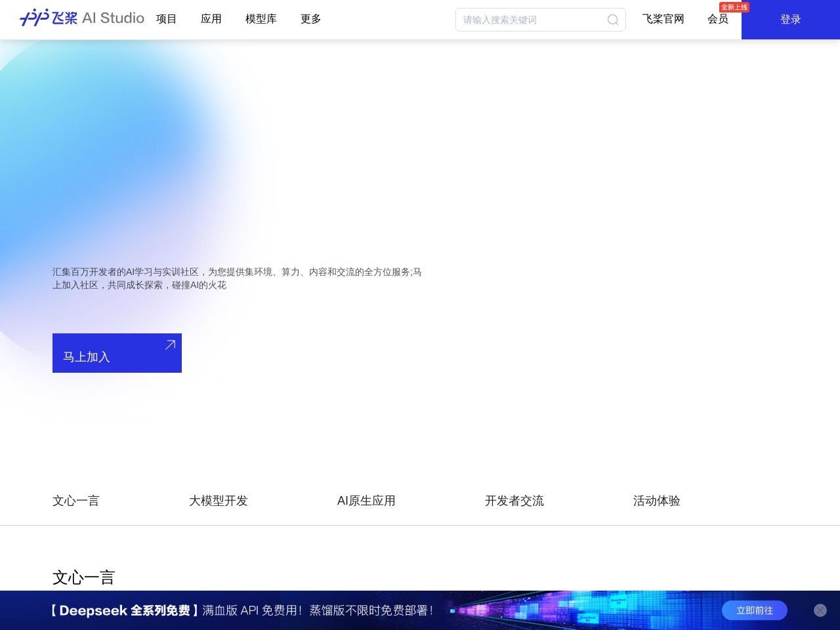
Task: Click the search magnifier icon
Action: pyautogui.click(x=612, y=20)
